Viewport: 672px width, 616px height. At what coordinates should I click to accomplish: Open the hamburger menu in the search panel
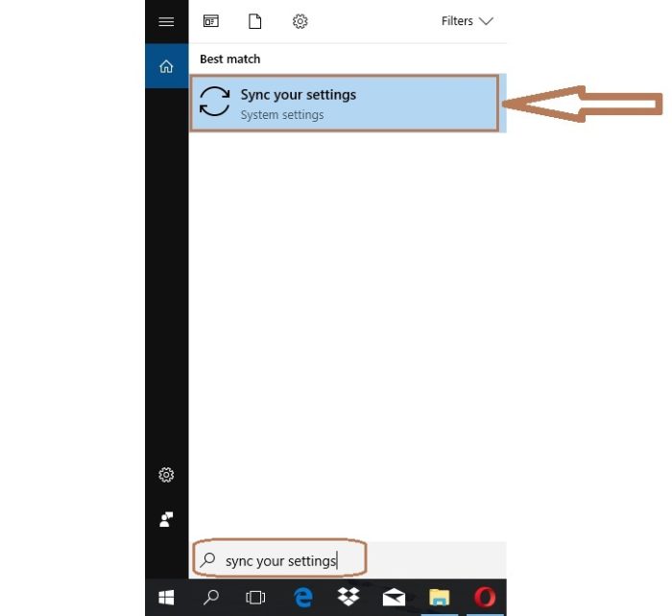pos(166,21)
